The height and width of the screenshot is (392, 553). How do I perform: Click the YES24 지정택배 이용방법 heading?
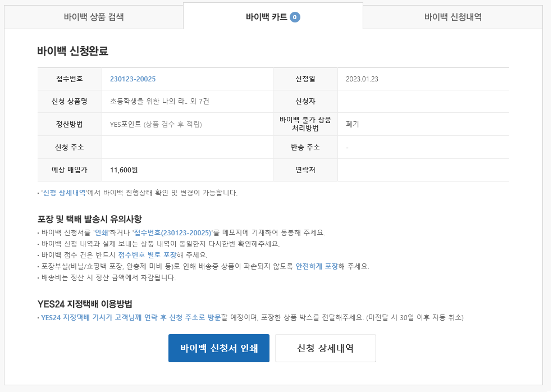point(85,304)
